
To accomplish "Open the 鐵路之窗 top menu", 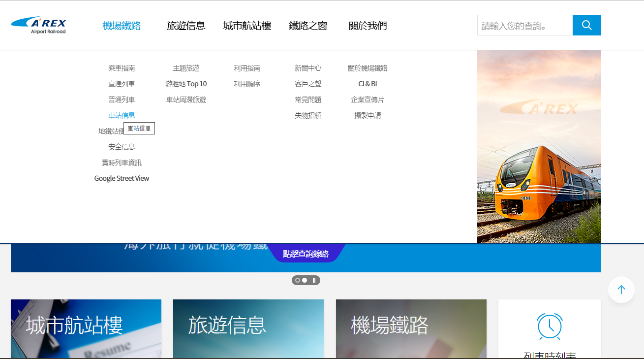I will tap(308, 26).
